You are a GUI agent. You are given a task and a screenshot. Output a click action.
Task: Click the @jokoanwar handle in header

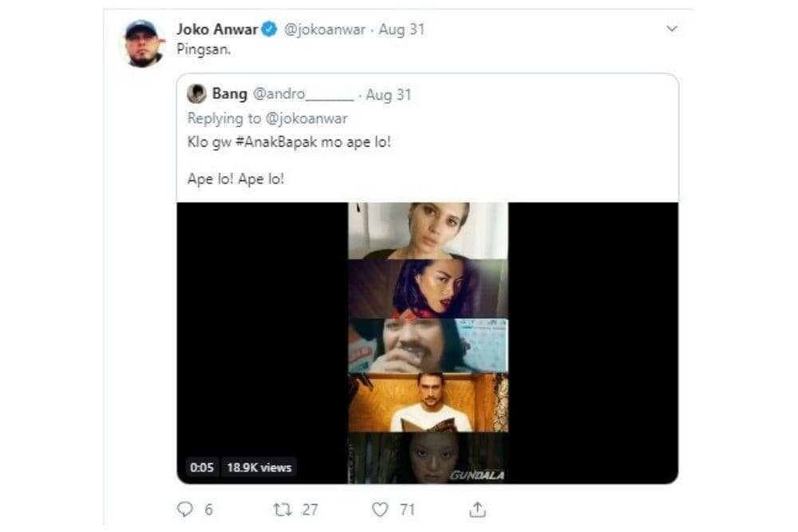click(325, 30)
